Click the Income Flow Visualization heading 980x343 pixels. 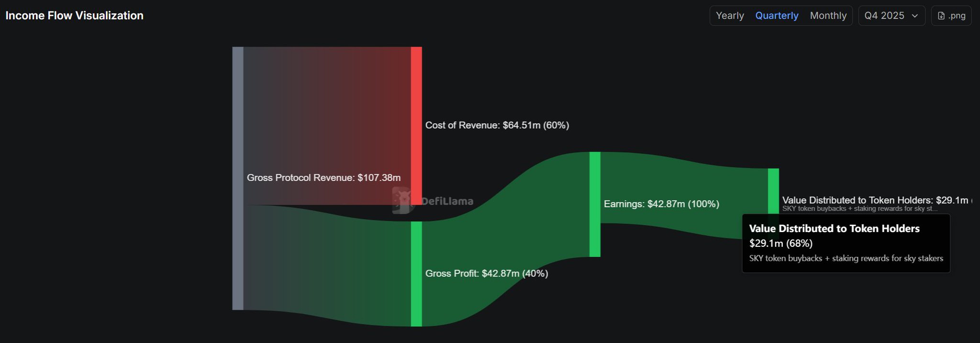point(74,16)
